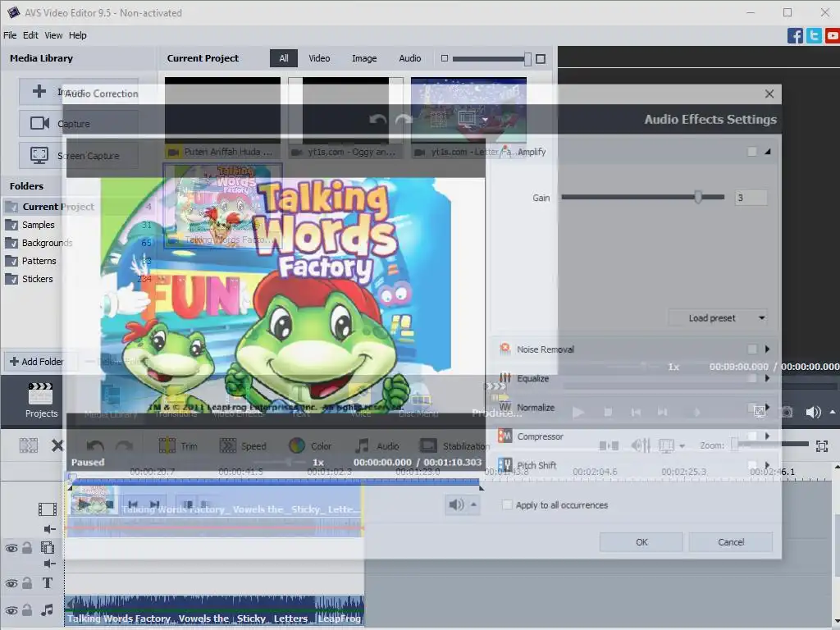Expand the Noise Removal section arrow

[x=767, y=349]
